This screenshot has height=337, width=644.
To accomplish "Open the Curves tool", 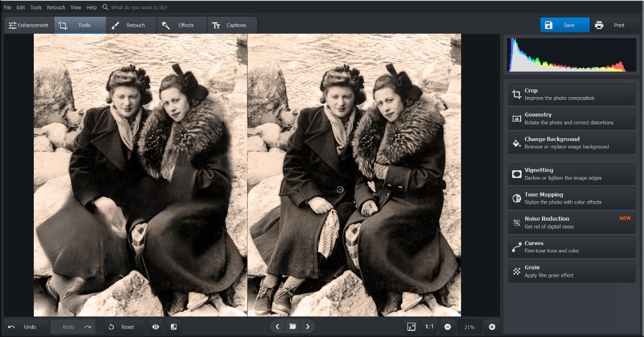I will (x=572, y=247).
